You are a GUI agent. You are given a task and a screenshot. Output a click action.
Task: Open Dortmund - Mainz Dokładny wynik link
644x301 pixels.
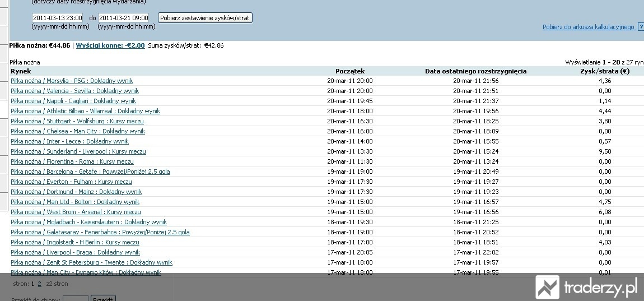click(x=76, y=192)
